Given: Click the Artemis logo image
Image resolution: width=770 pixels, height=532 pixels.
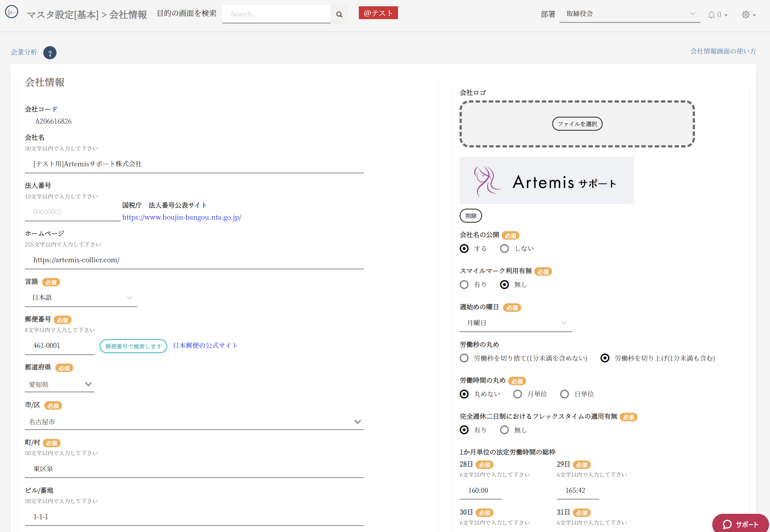Looking at the screenshot, I should 546,180.
